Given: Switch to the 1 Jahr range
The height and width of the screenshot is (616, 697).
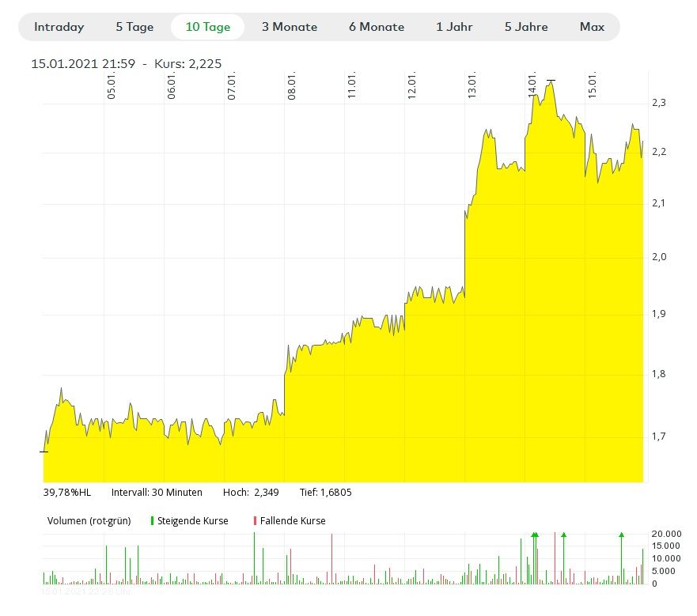Looking at the screenshot, I should 454,27.
